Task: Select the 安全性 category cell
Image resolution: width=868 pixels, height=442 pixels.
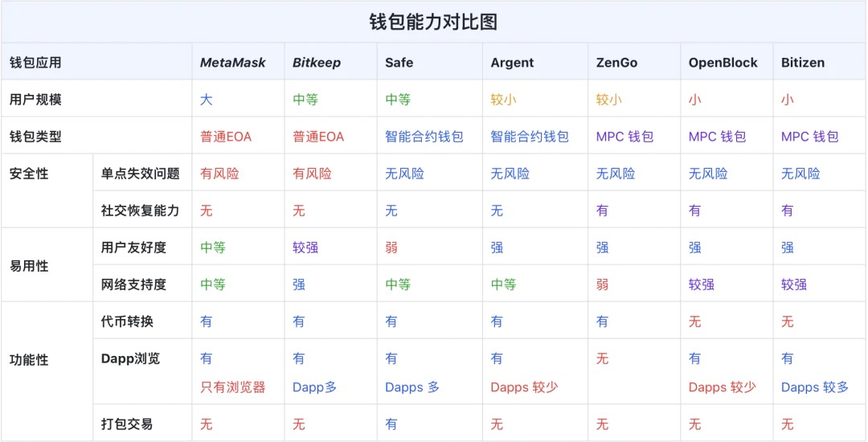Action: click(29, 174)
